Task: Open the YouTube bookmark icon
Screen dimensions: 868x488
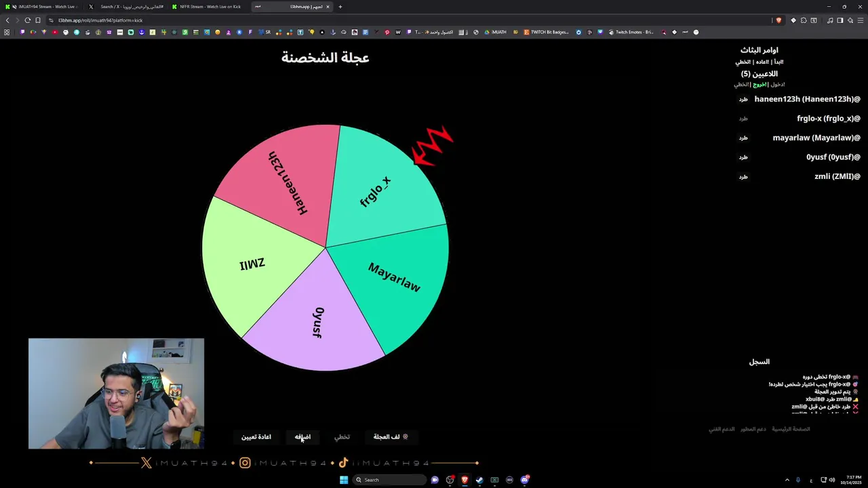Action: tap(55, 32)
